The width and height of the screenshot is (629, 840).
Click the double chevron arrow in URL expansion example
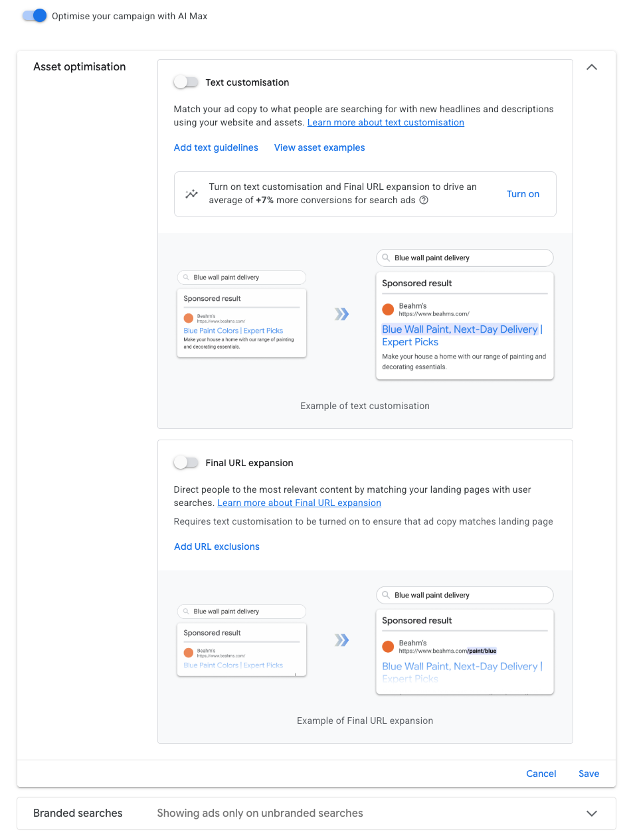(341, 640)
